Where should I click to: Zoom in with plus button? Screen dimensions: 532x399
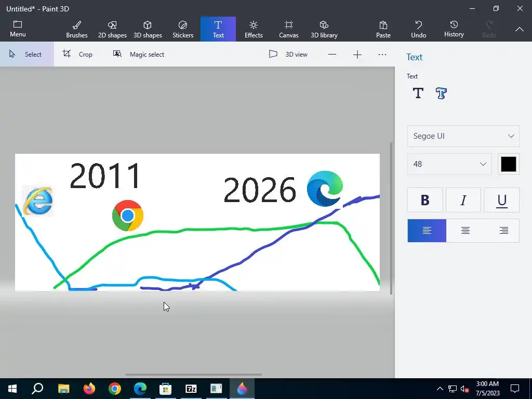[x=357, y=55]
